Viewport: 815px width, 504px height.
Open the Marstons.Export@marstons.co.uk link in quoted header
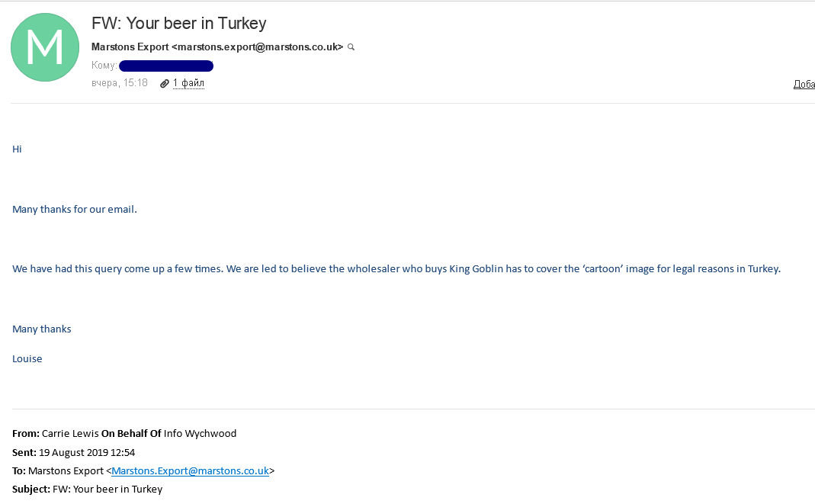tap(190, 470)
